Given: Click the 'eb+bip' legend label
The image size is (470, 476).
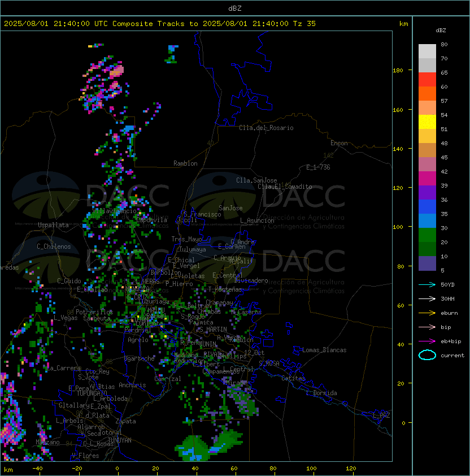Looking at the screenshot, I should (x=451, y=341).
